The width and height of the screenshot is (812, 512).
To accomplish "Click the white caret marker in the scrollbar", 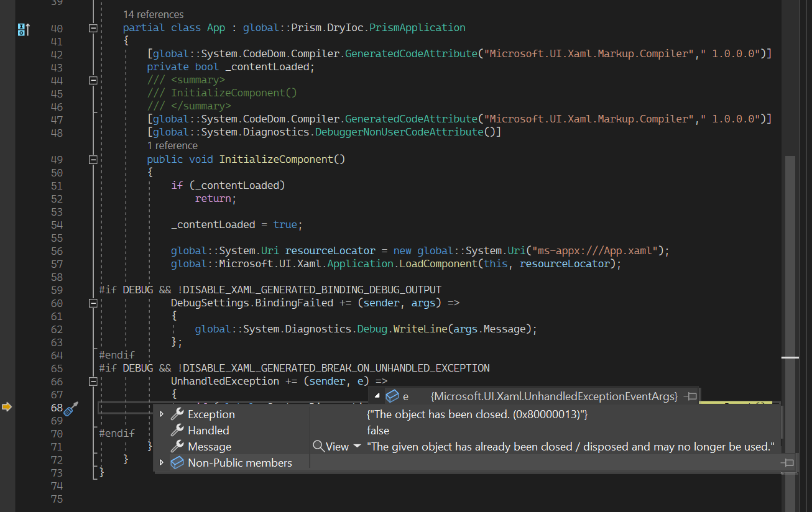I will [x=790, y=357].
